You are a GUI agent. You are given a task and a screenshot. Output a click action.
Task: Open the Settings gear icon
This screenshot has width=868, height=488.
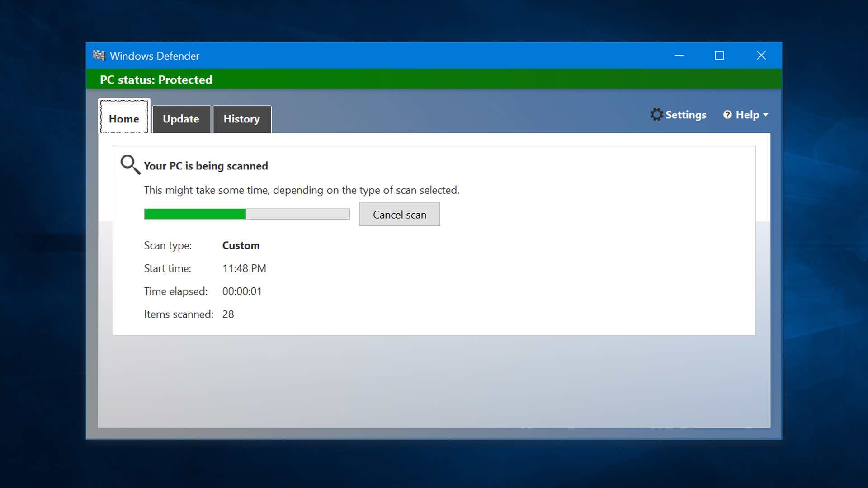pos(656,114)
